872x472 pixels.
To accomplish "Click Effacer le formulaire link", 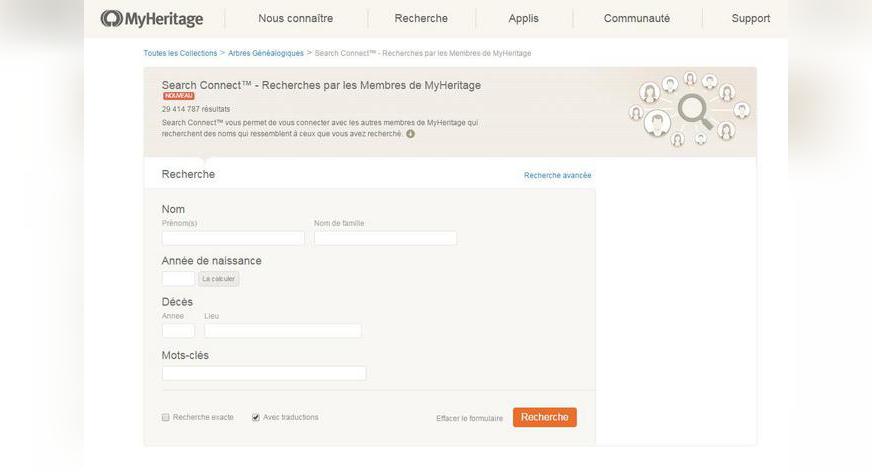I will pyautogui.click(x=469, y=418).
